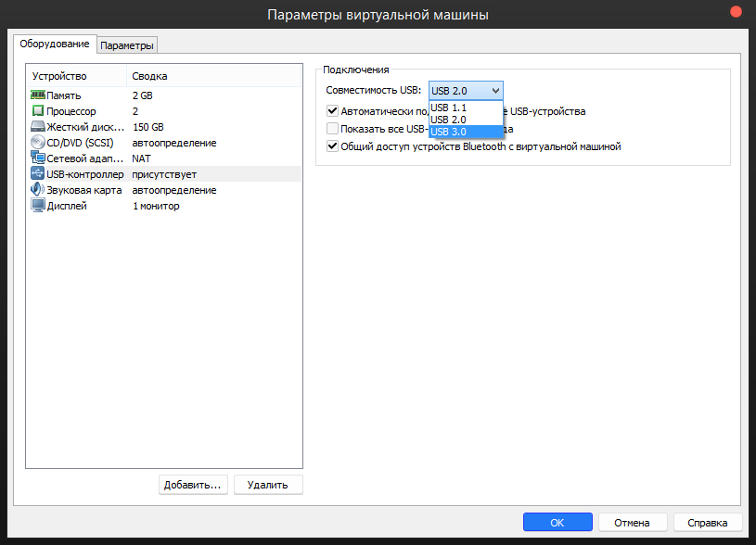Select the CD/DVD (SCSI) disc icon
Image resolution: width=756 pixels, height=545 pixels.
pyautogui.click(x=38, y=143)
